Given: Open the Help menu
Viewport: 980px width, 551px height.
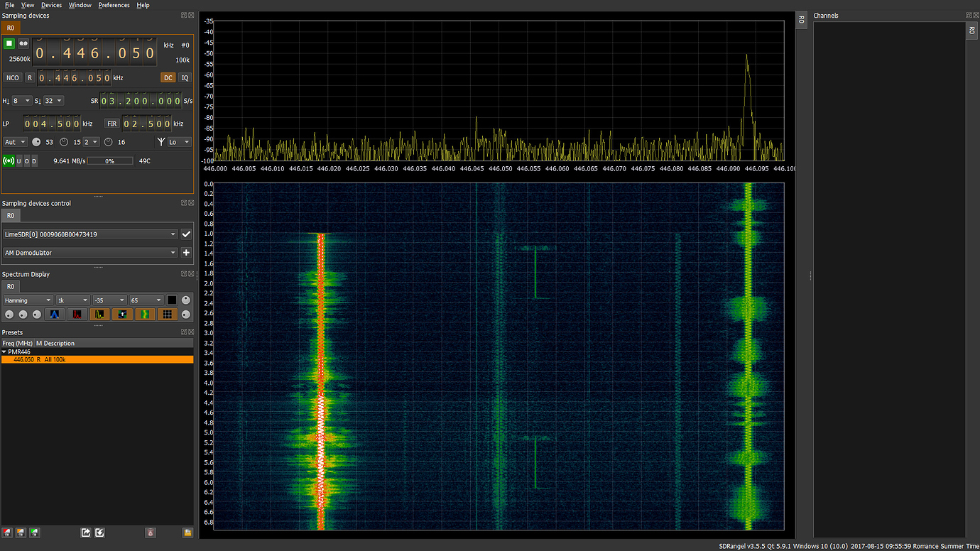Looking at the screenshot, I should (x=143, y=5).
